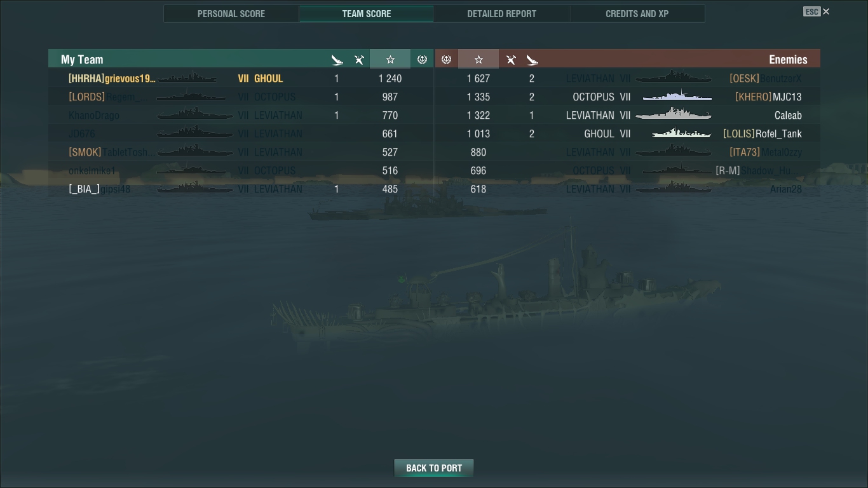Click Rofel_Tank's Ghoul ship silhouette
Screen dimensions: 868x488
(x=681, y=133)
